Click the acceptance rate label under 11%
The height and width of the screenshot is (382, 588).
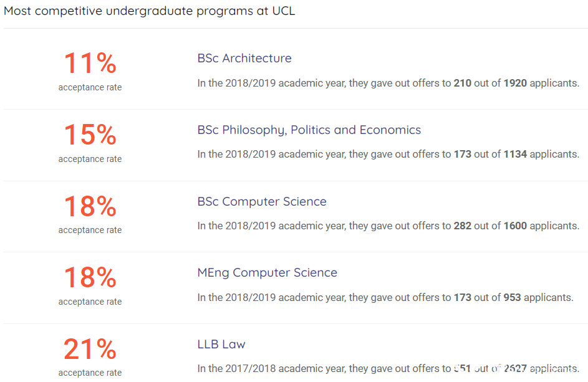pyautogui.click(x=90, y=87)
